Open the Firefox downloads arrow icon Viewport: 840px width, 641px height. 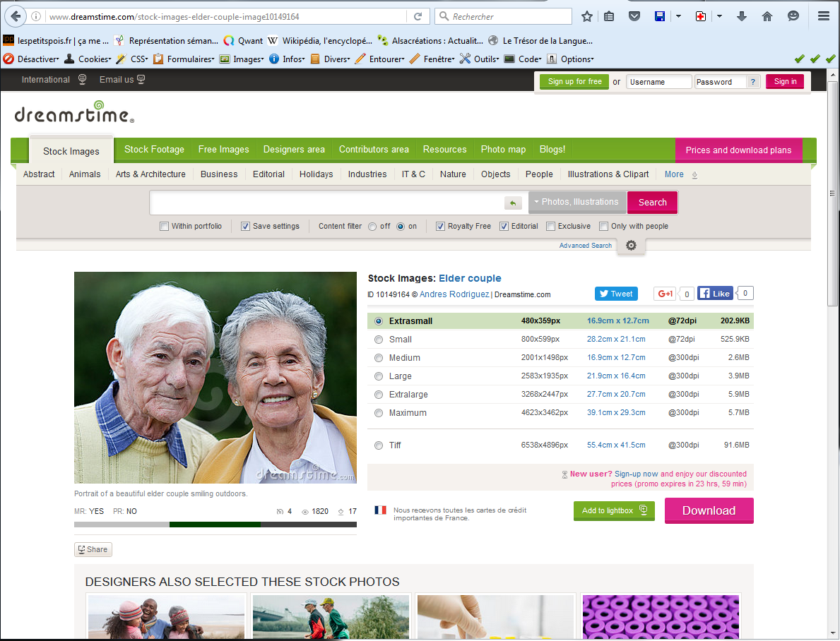pos(741,16)
